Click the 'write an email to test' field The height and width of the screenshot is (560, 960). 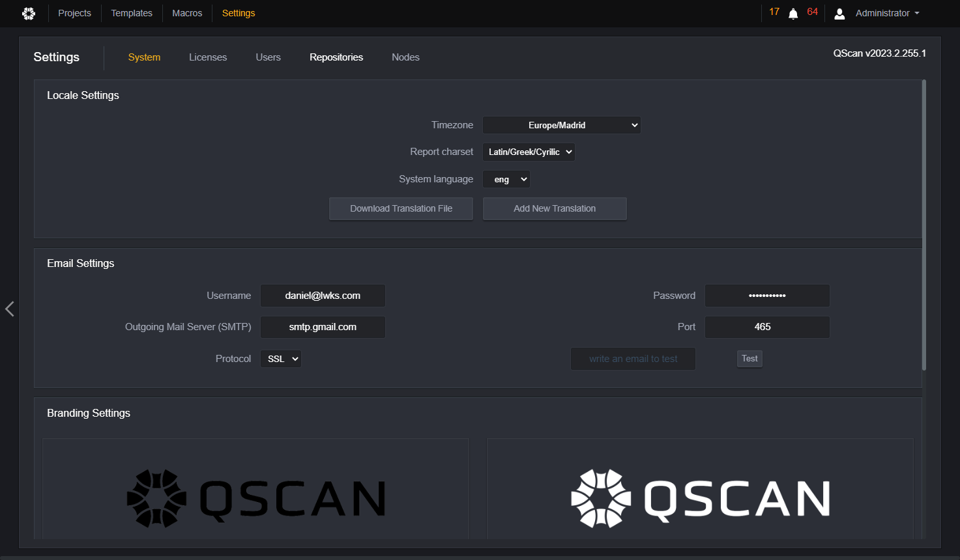tap(633, 359)
